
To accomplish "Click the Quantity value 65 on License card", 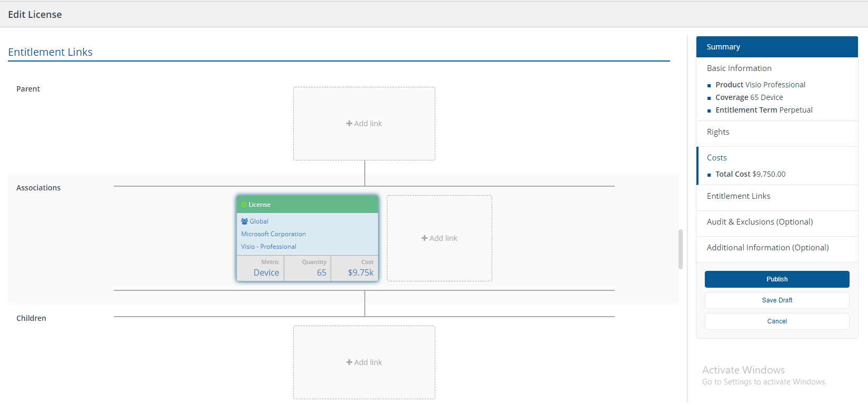I will (321, 272).
